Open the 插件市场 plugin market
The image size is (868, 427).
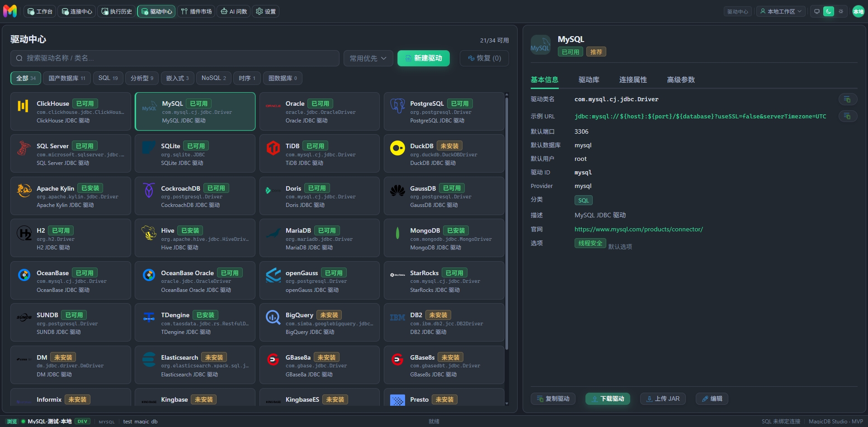[196, 11]
